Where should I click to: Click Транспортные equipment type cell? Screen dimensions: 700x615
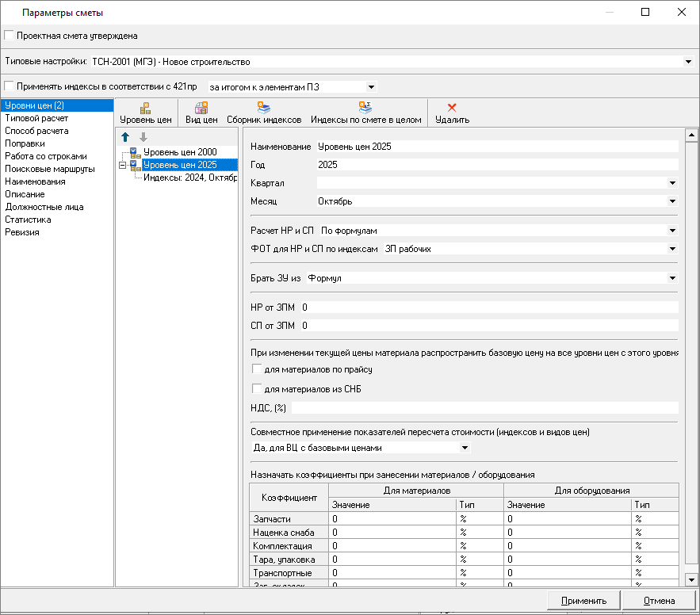coord(655,572)
